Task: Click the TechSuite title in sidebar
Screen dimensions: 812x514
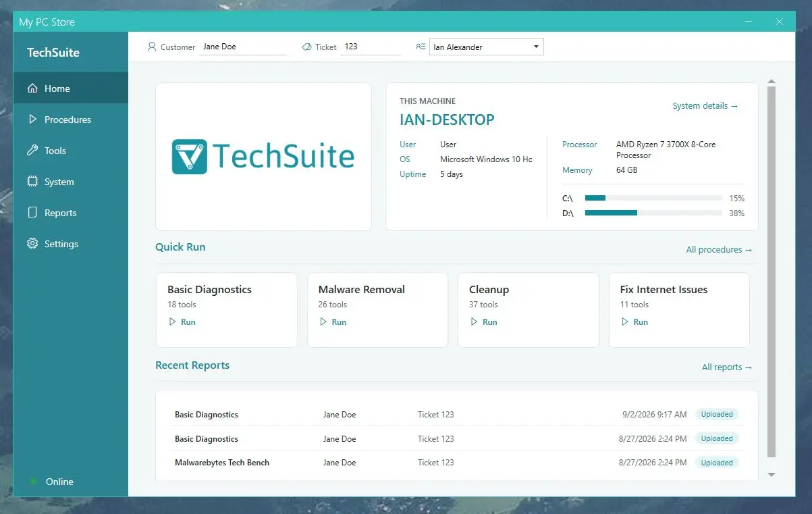Action: click(x=53, y=53)
